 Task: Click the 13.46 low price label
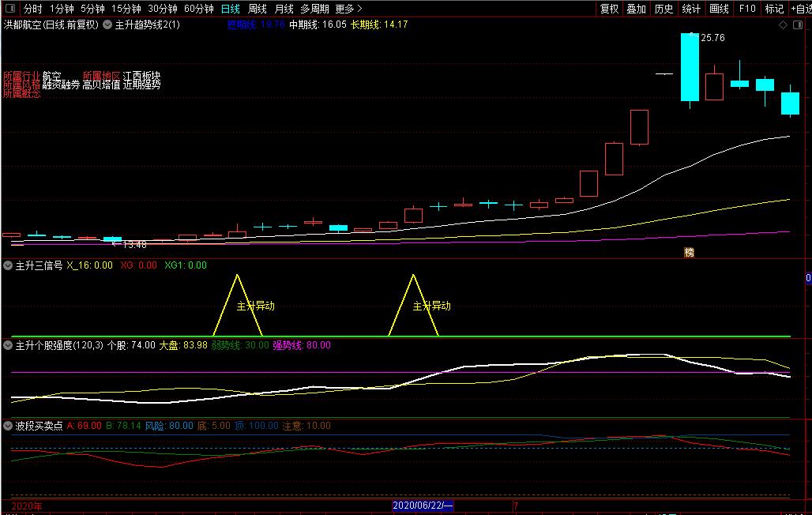(134, 245)
